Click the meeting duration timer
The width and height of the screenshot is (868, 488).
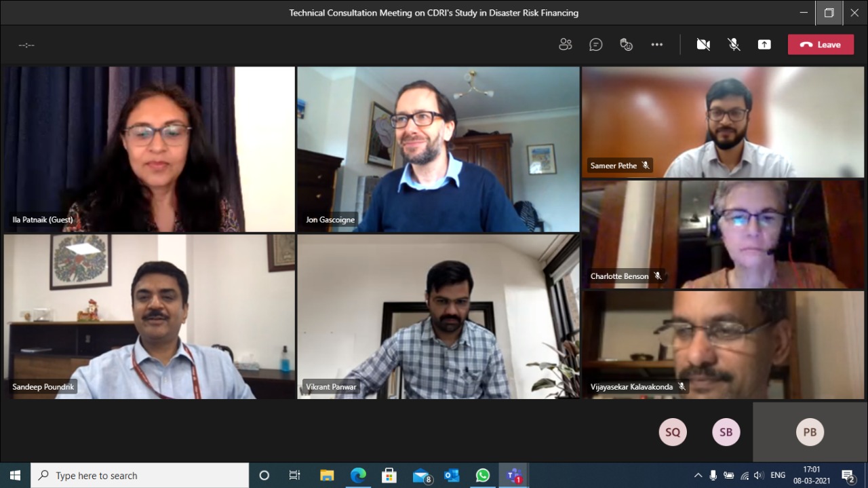pos(26,45)
